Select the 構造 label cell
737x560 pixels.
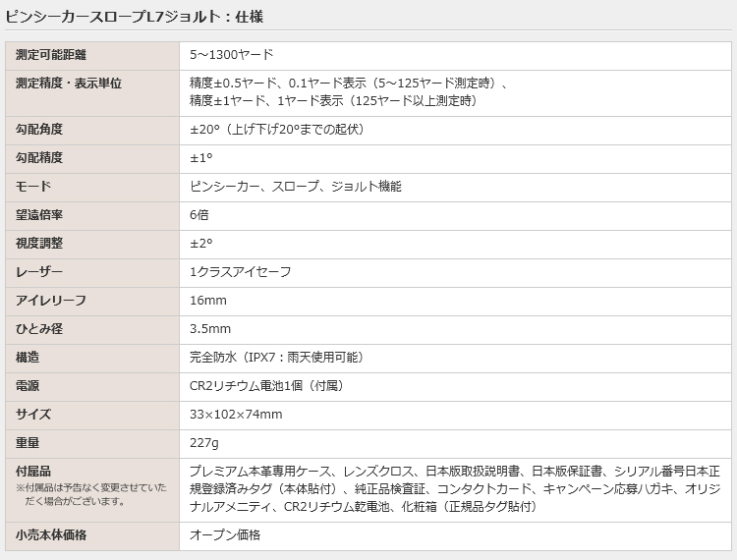pos(92,359)
